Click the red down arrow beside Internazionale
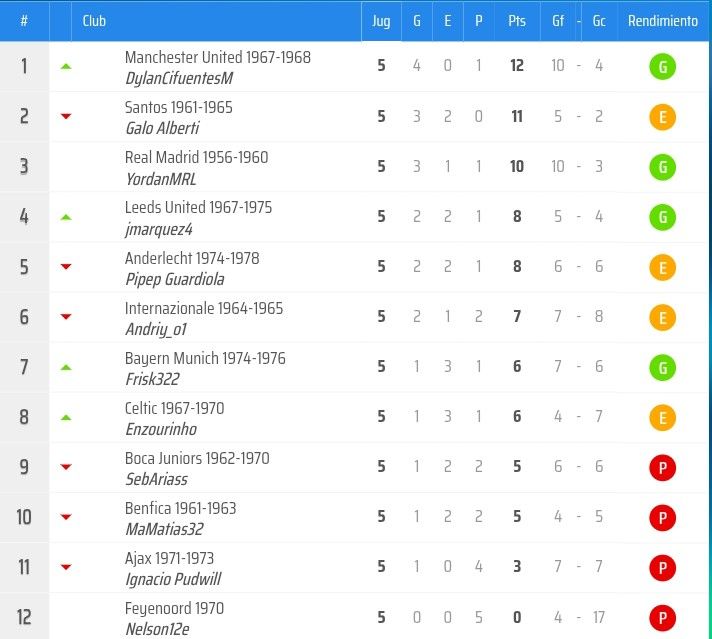 (66, 317)
